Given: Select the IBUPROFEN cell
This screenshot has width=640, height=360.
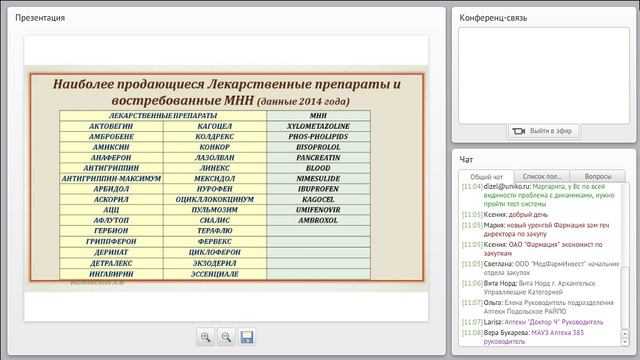Looking at the screenshot, I should pyautogui.click(x=318, y=189).
